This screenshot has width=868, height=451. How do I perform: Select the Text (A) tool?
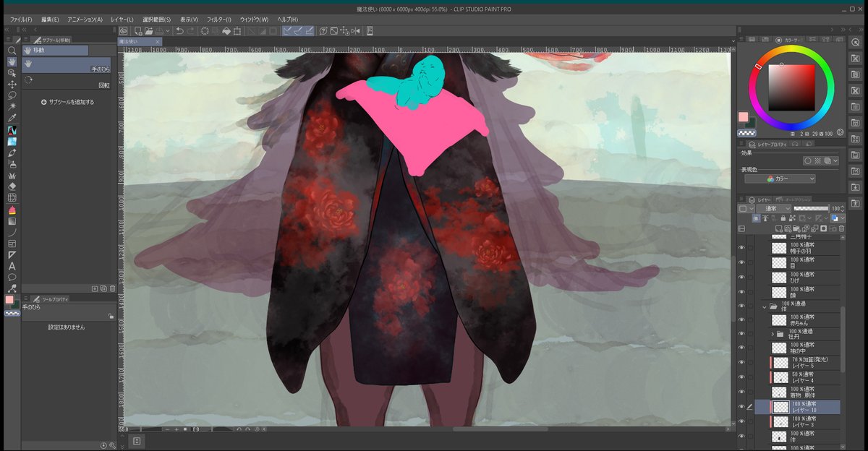tap(12, 265)
